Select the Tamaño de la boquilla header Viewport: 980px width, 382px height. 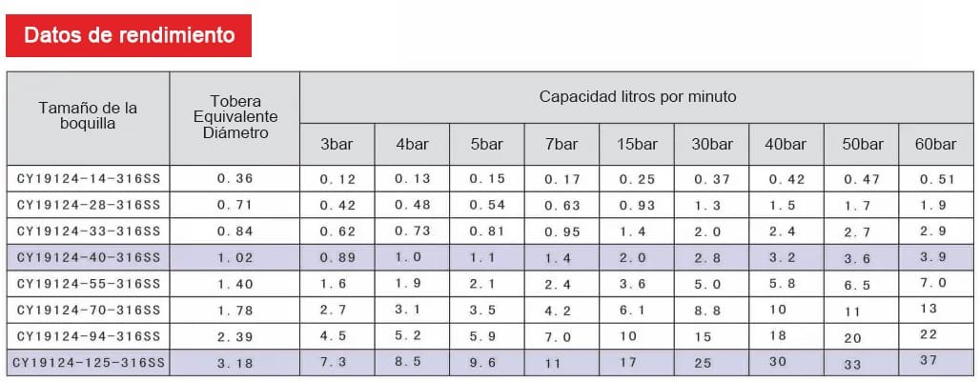tap(88, 116)
